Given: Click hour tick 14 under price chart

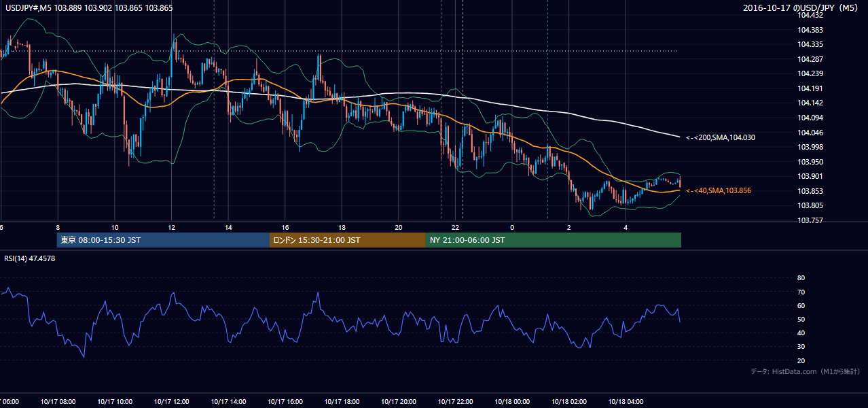Looking at the screenshot, I should (228, 227).
